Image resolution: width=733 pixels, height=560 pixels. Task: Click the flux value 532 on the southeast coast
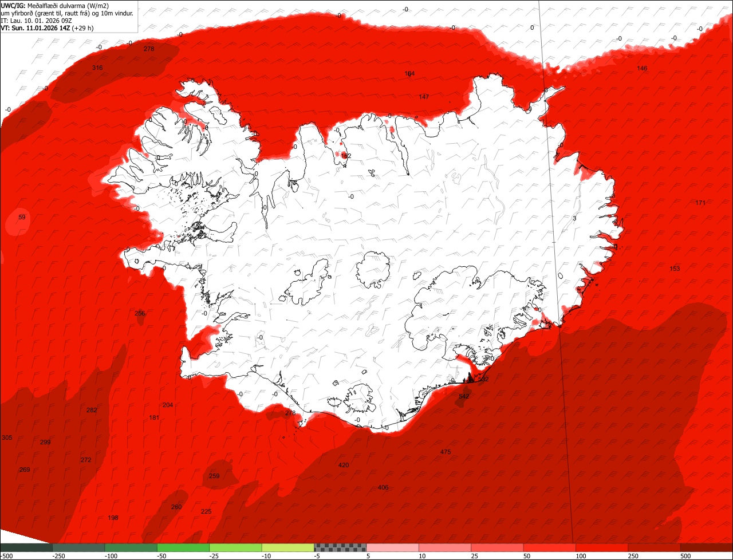click(x=483, y=379)
